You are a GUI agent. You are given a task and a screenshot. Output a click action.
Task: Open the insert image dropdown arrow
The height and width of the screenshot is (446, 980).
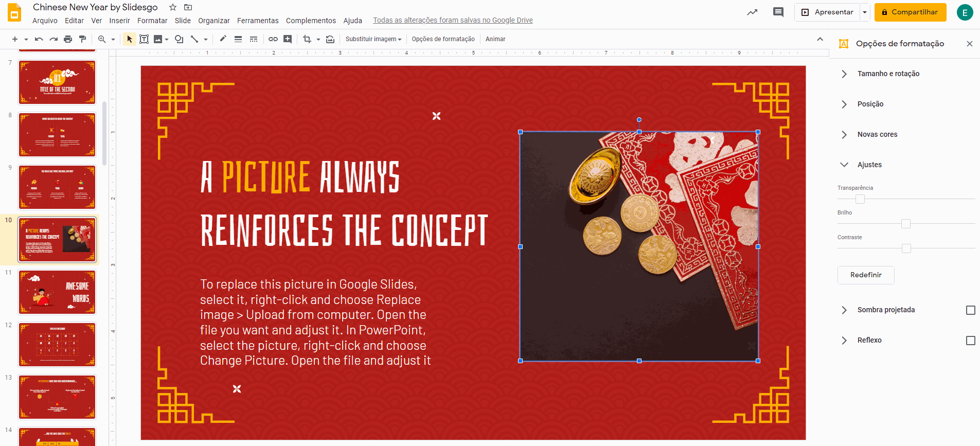click(x=167, y=39)
